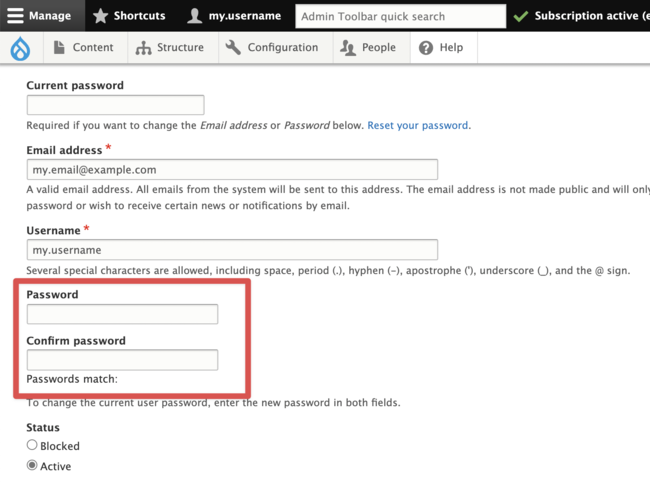This screenshot has height=484, width=650.
Task: Open the Configuration admin menu
Action: point(283,47)
